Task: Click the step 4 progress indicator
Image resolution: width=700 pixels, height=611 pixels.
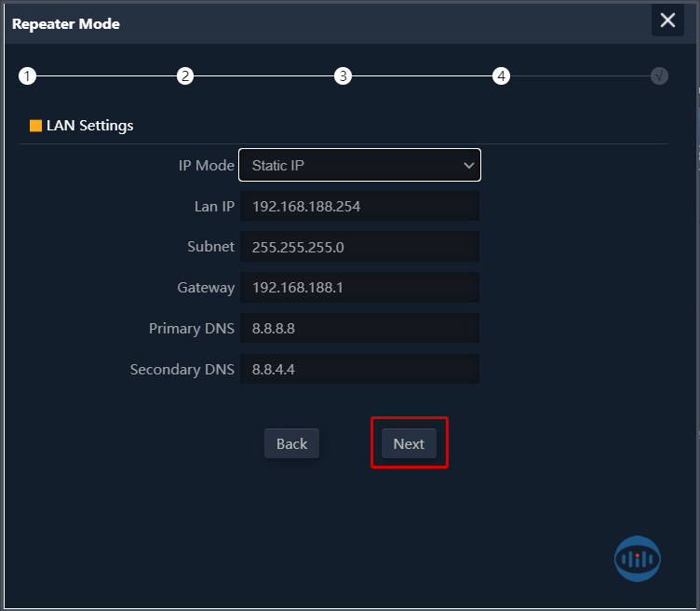Action: 502,76
